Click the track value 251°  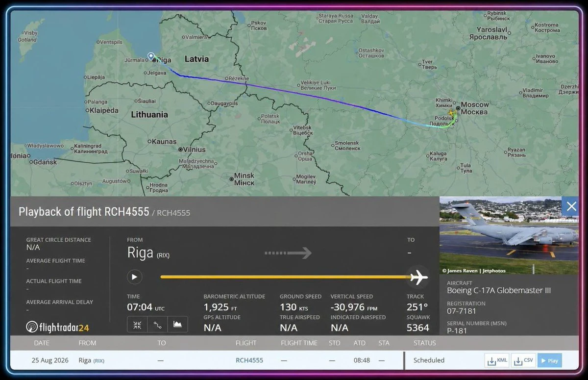[417, 307]
